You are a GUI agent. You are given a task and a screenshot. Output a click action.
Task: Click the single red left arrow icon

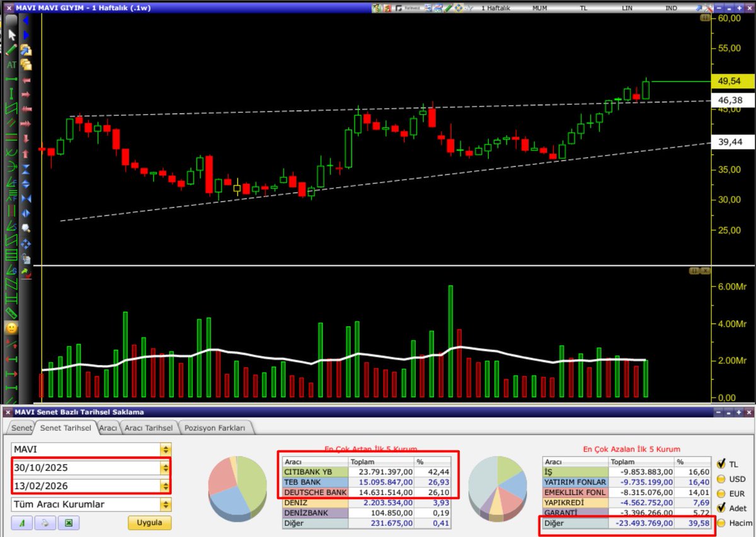26,79
